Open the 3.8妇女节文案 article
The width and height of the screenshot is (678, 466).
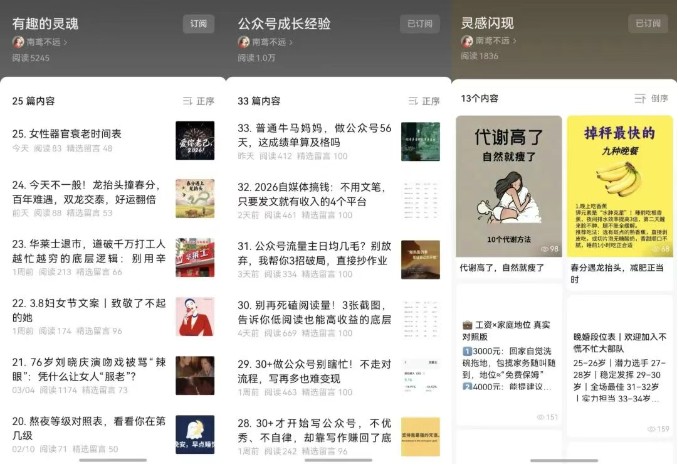tap(85, 309)
